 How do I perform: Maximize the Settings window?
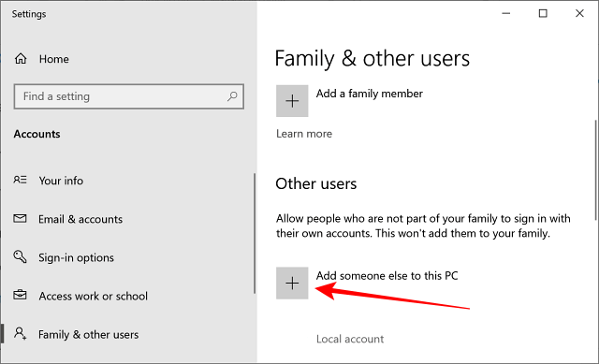pos(543,13)
